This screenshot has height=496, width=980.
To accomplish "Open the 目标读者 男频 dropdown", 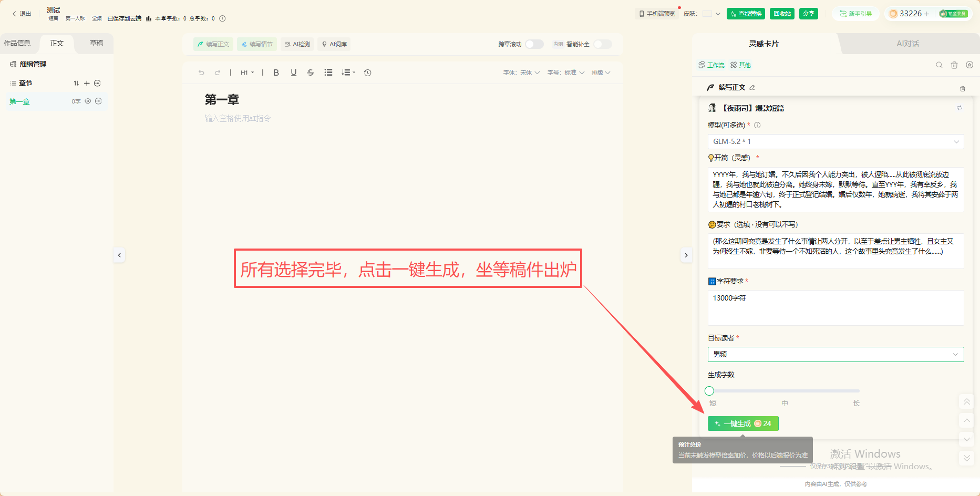I will pyautogui.click(x=835, y=354).
